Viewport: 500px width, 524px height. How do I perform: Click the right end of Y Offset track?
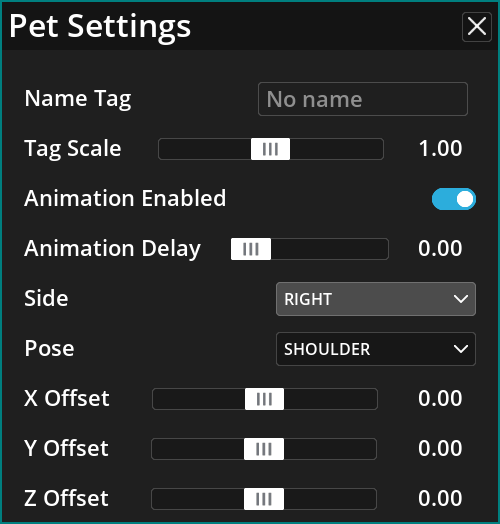372,449
